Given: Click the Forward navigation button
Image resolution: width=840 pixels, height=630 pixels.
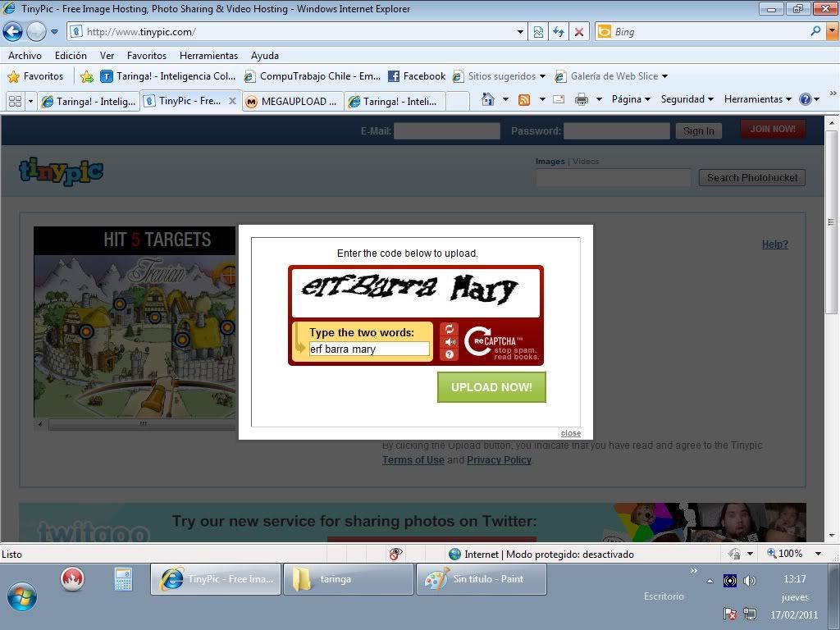Looking at the screenshot, I should point(36,32).
